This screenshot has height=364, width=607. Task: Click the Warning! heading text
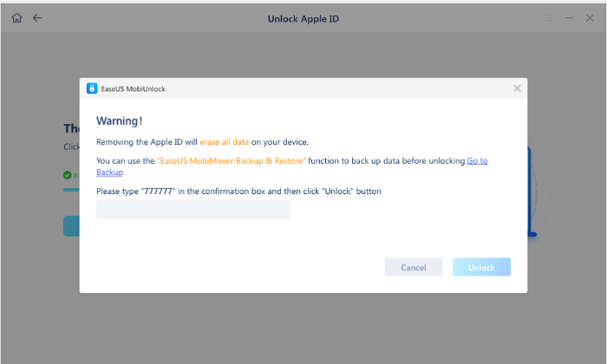click(120, 121)
